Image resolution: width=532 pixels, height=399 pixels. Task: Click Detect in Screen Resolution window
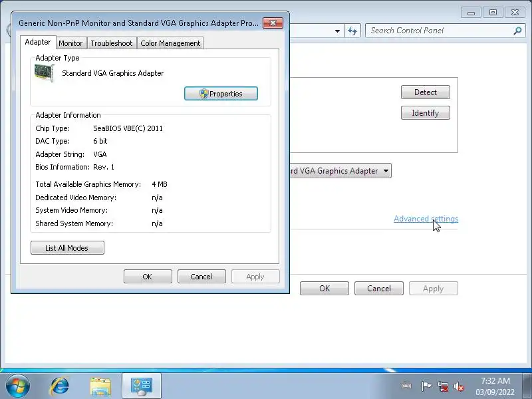[x=426, y=92]
